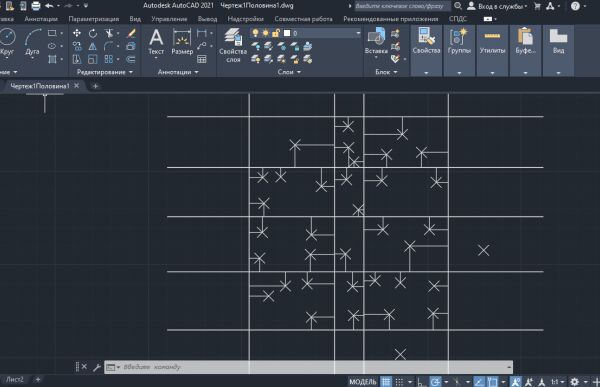Open the Управление ribbon tab
The image size is (600, 387).
coord(169,19)
